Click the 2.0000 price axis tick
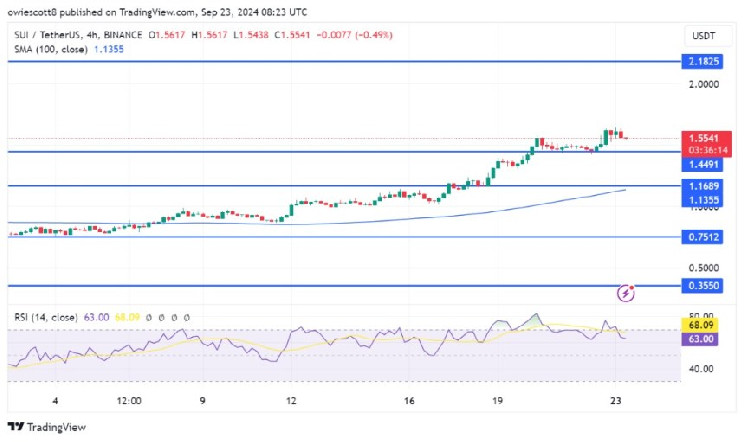 point(704,85)
